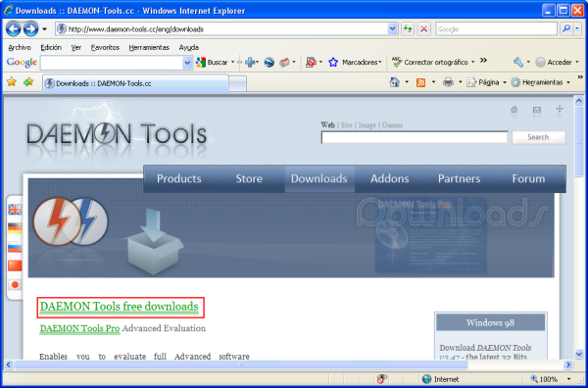Go to the Products navigation tab
The width and height of the screenshot is (588, 388).
point(179,178)
